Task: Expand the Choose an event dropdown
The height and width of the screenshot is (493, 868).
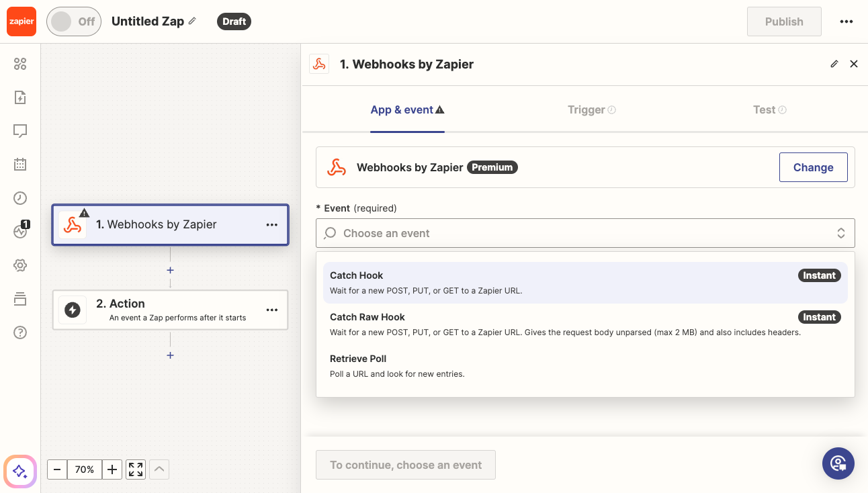Action: 585,233
